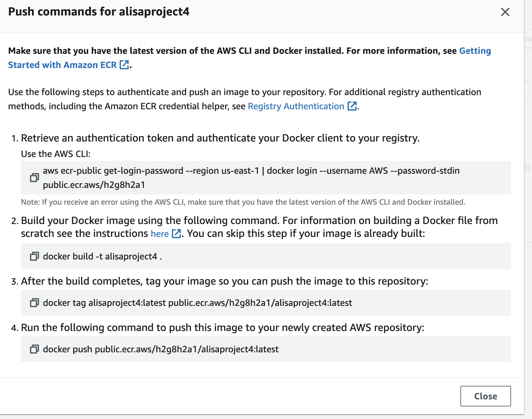Copy the docker push command
The image size is (532, 419).
34,349
